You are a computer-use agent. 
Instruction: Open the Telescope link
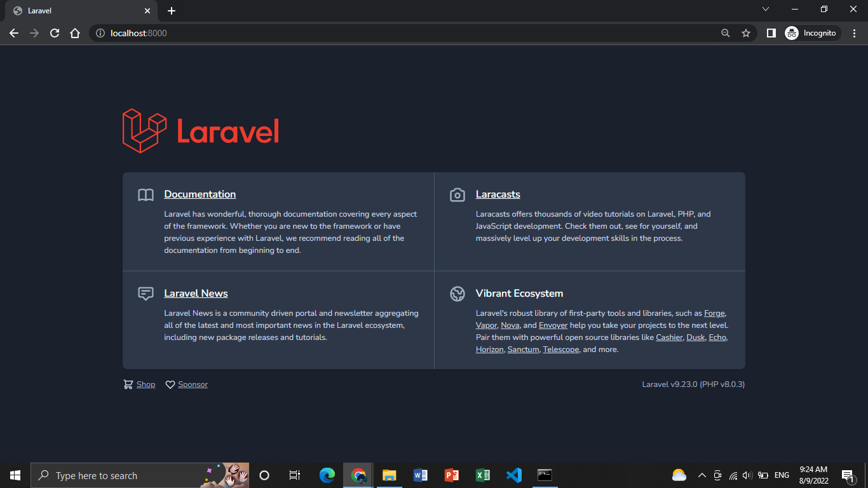pos(561,349)
